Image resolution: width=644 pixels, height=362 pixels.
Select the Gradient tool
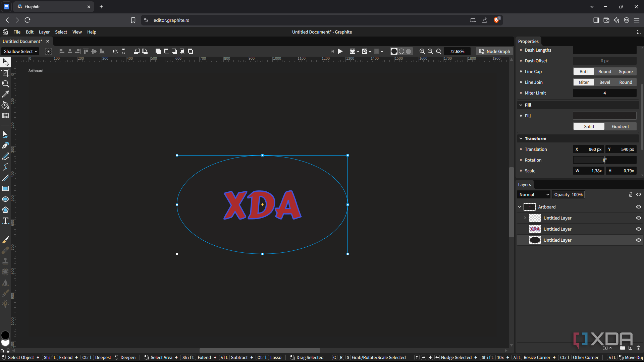(x=5, y=116)
